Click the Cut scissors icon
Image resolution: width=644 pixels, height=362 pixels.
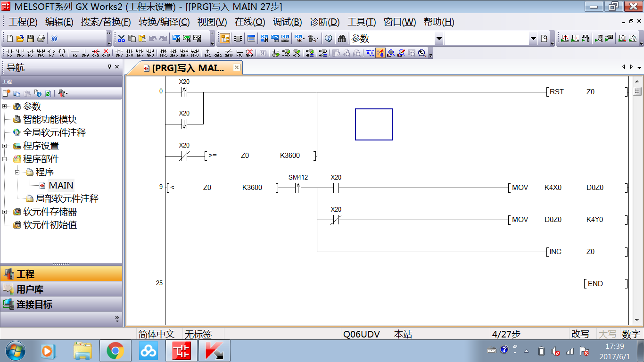[121, 39]
